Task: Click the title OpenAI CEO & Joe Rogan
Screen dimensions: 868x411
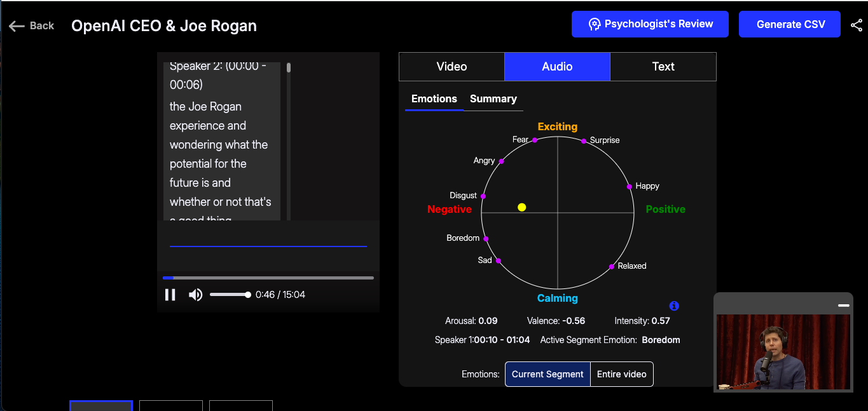Action: tap(164, 26)
